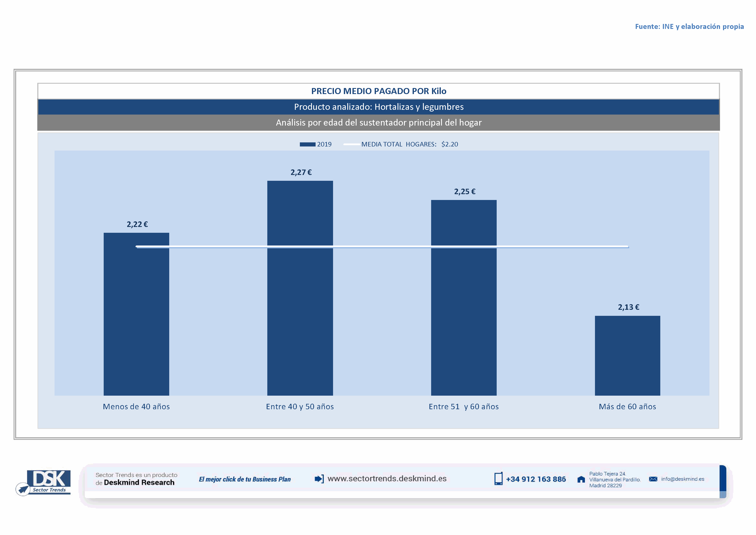Click the dark blue 2019 legend swatch
This screenshot has width=756, height=535.
tap(307, 144)
